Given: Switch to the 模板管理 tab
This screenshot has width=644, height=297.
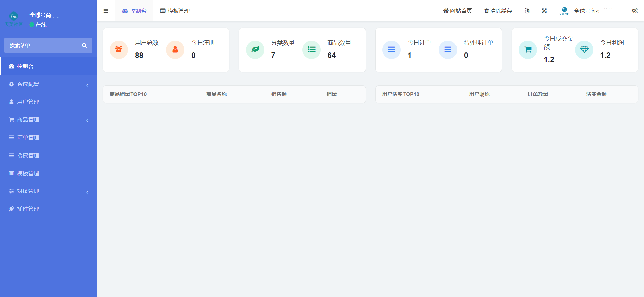Looking at the screenshot, I should click(x=175, y=11).
